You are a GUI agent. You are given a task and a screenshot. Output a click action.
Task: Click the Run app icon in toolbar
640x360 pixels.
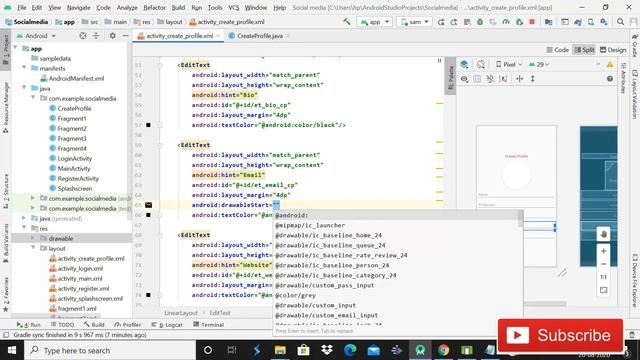tap(441, 22)
